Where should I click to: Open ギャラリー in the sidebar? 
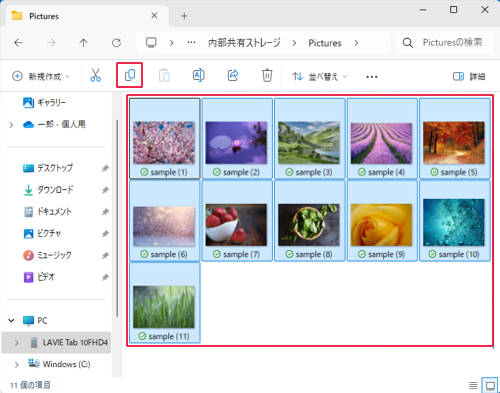click(45, 102)
